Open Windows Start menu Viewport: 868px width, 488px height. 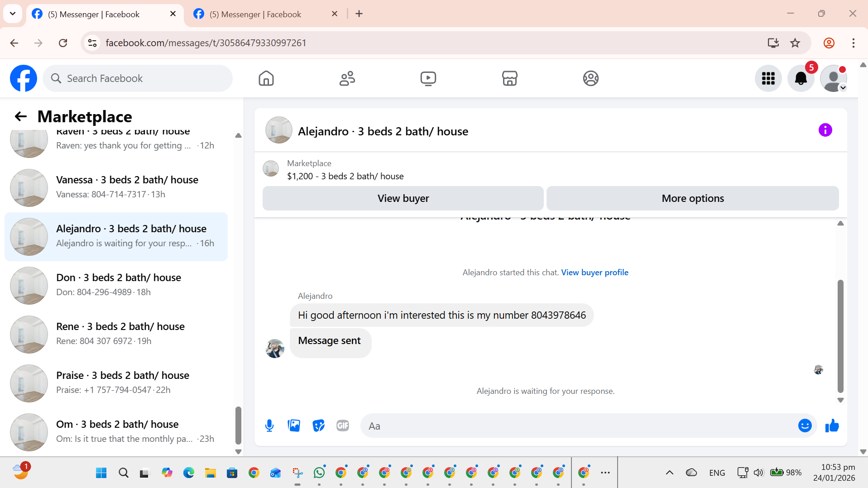point(101,473)
